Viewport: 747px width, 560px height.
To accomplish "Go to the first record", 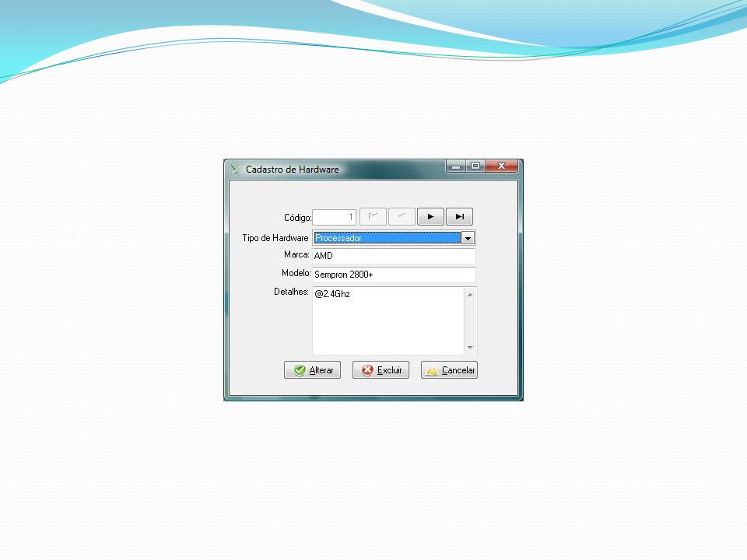I will (373, 217).
